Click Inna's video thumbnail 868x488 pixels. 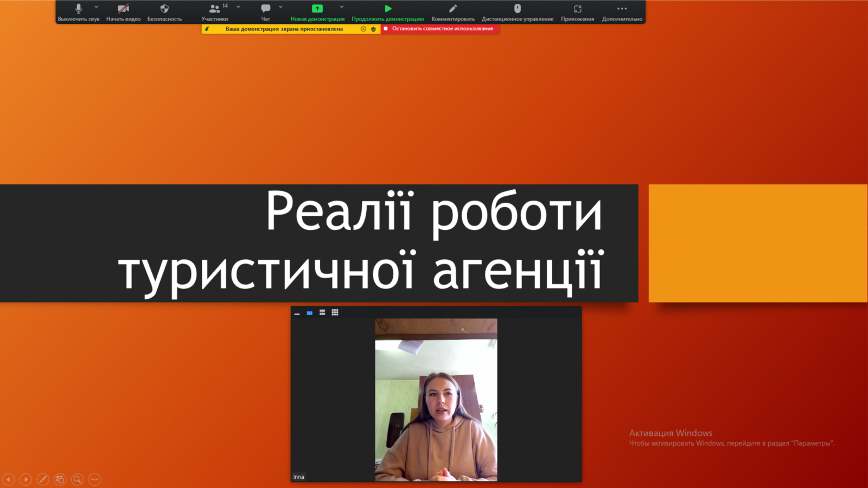pyautogui.click(x=436, y=400)
